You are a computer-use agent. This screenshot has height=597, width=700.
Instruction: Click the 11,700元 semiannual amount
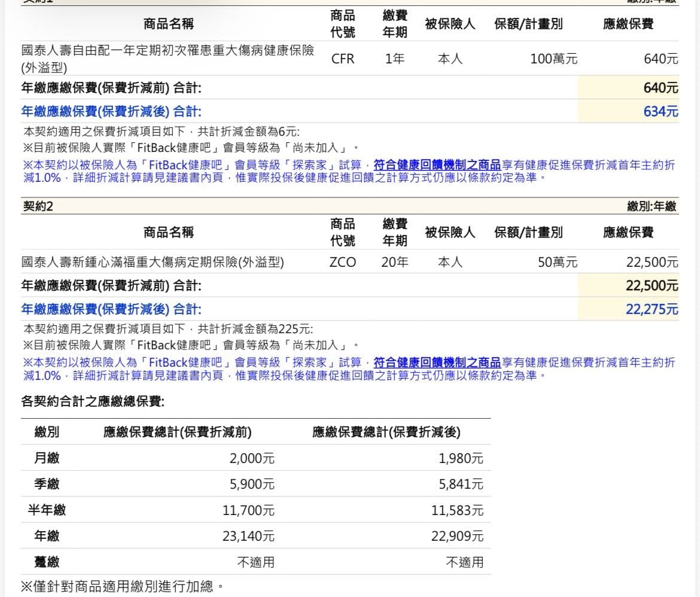point(248,510)
